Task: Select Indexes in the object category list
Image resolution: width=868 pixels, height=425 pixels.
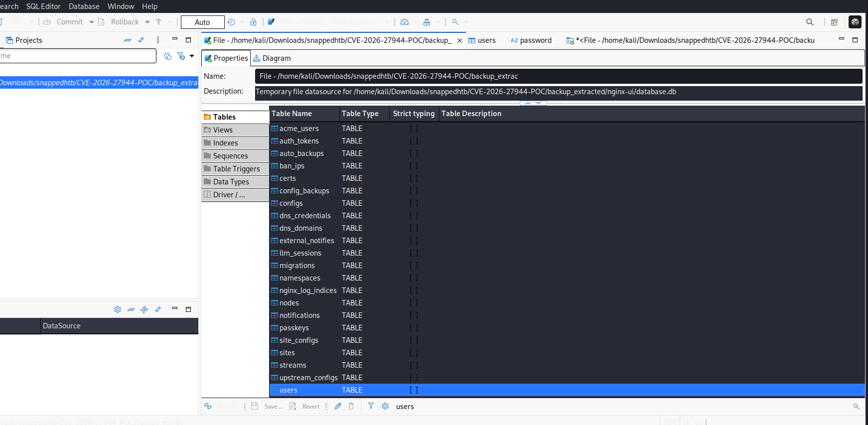Action: coord(226,143)
